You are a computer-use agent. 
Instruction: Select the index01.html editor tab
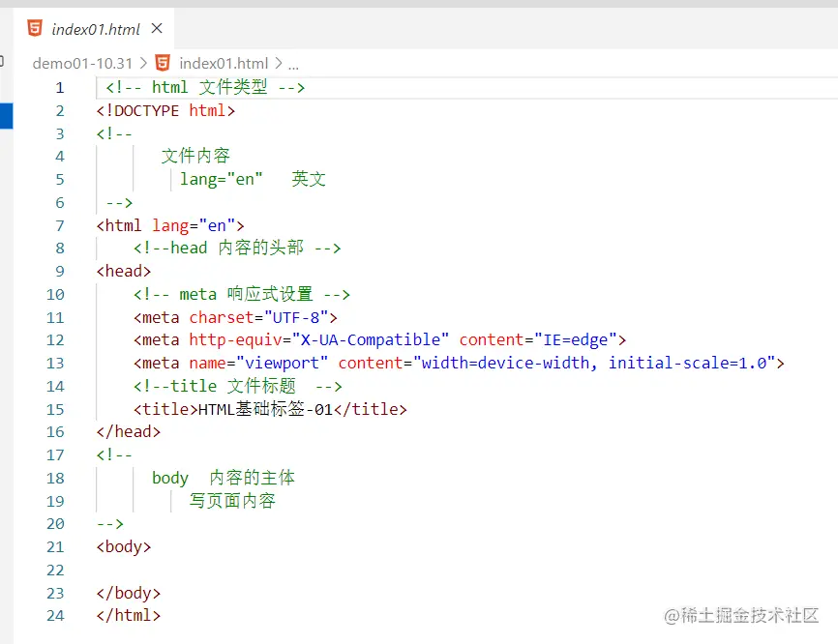(x=96, y=29)
